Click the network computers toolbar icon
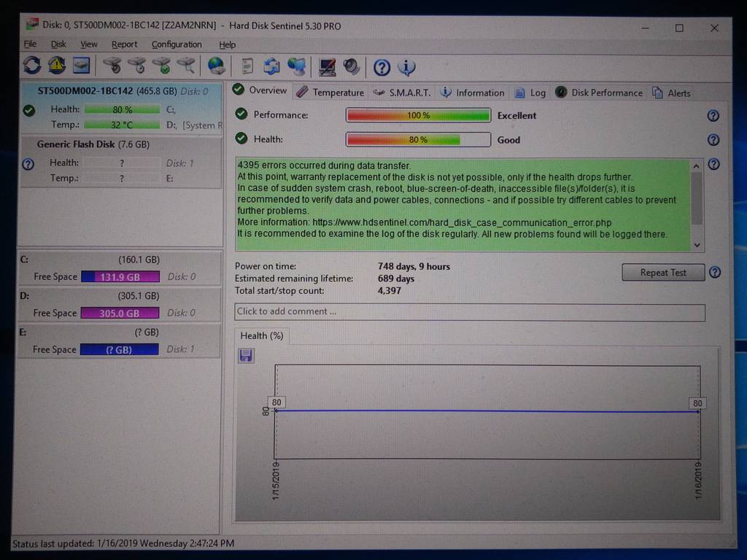 tap(296, 66)
